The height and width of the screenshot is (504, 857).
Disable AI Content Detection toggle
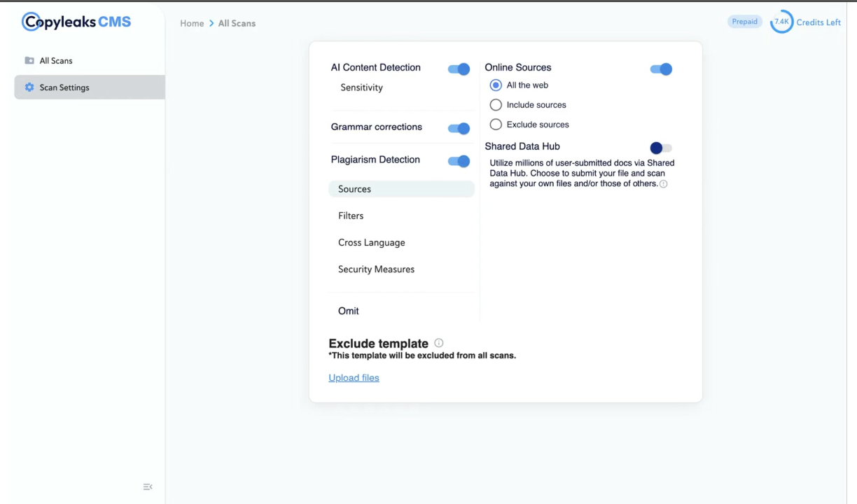pos(459,69)
